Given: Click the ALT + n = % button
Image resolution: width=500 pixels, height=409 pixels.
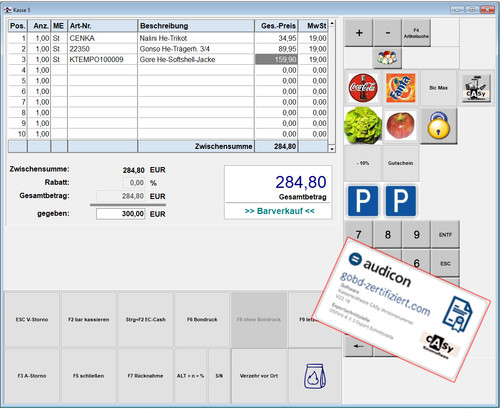Looking at the screenshot, I should tap(190, 376).
